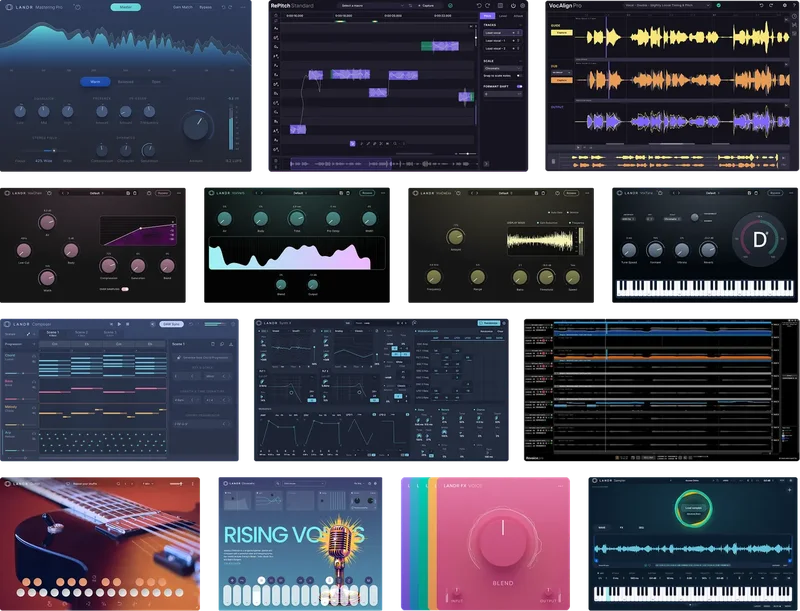This screenshot has height=611, width=800.
Task: Collapse the Scale section in RePitch
Action: pos(520,61)
